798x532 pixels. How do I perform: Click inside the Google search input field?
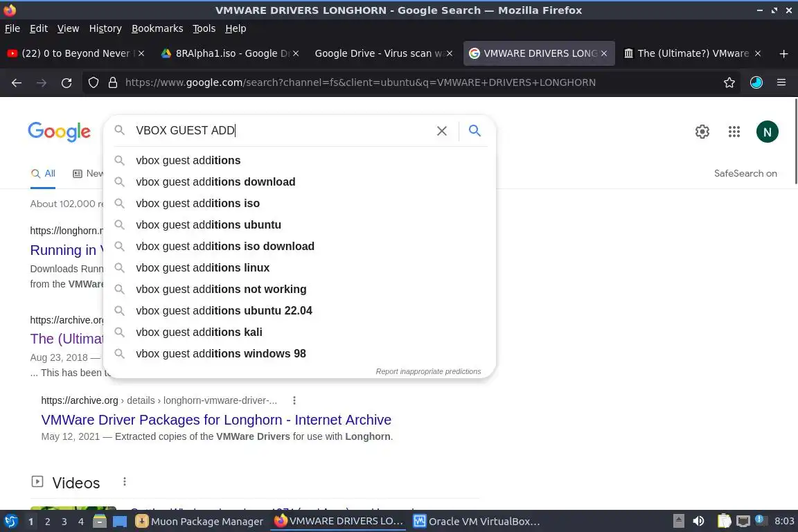point(283,131)
